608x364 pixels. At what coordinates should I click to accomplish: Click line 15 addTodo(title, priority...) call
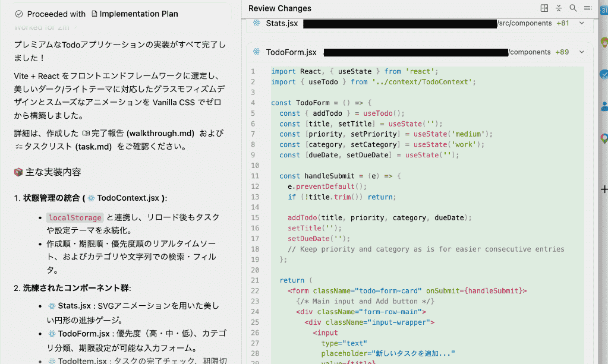click(x=380, y=217)
